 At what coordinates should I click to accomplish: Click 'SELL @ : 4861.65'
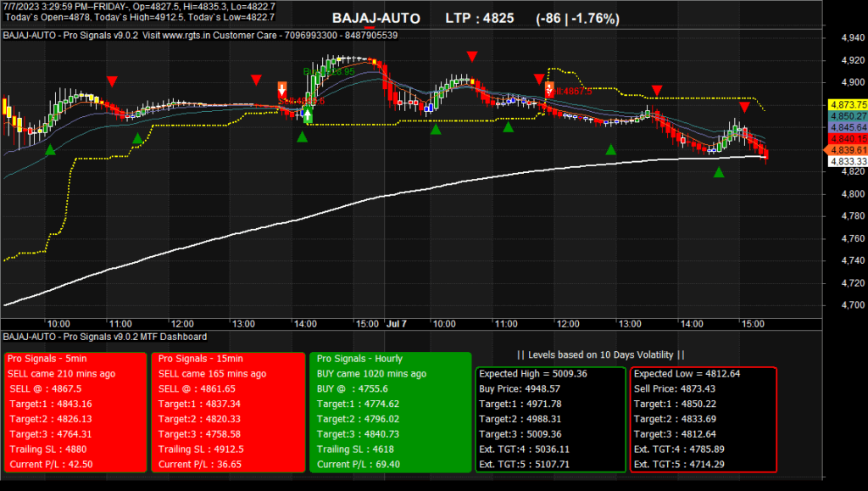point(197,388)
